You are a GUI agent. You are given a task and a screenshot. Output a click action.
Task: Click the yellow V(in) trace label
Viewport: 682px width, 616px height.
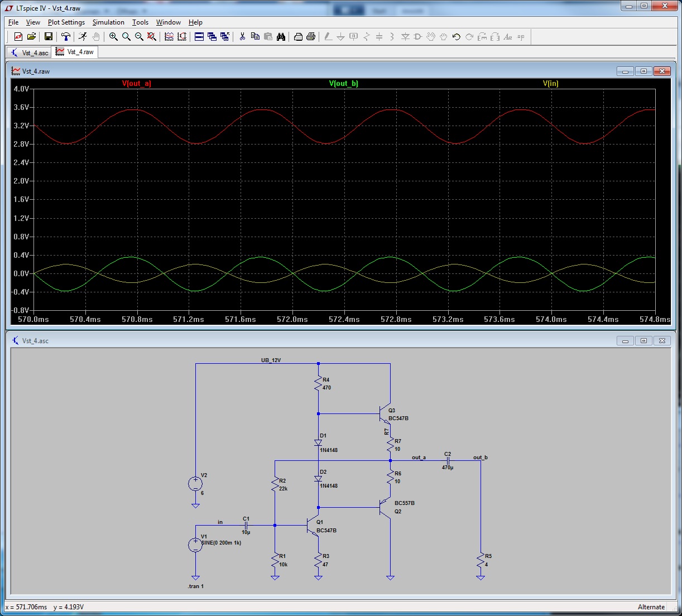coord(550,84)
